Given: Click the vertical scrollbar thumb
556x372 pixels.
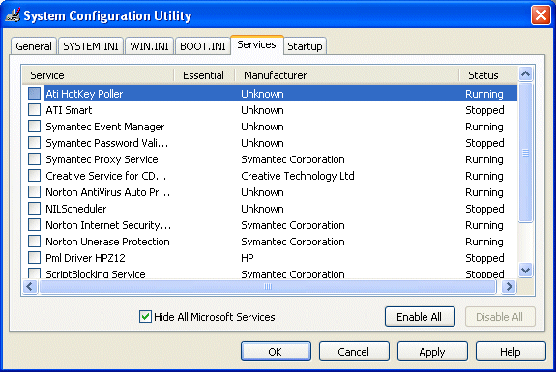Looking at the screenshot, I should [525, 152].
